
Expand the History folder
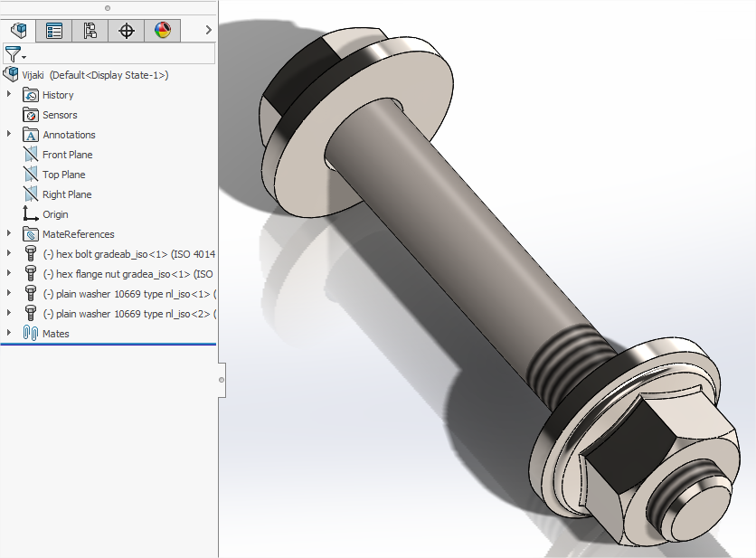[x=9, y=95]
